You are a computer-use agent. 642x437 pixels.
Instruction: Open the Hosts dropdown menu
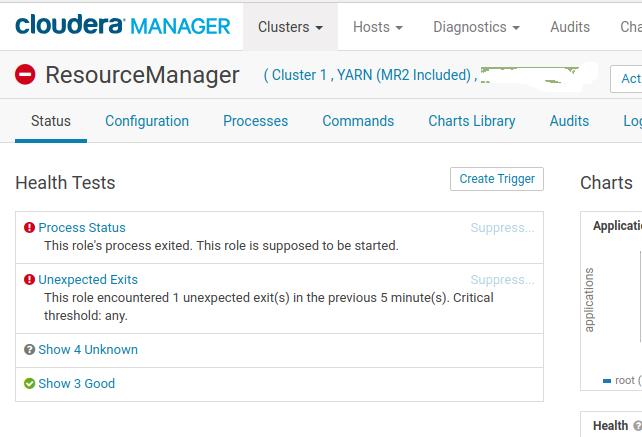pos(378,27)
